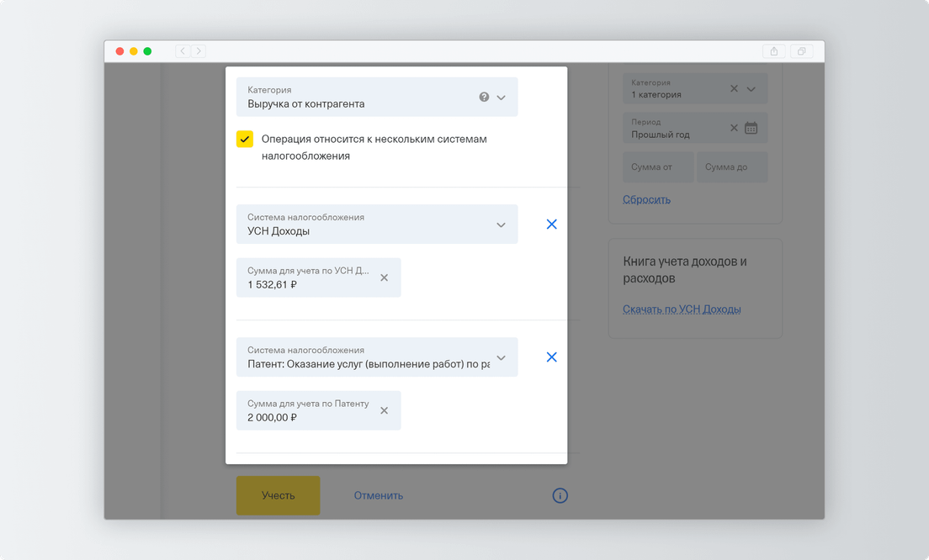Open the Патент tax system dropdown
This screenshot has height=560, width=929.
point(377,357)
